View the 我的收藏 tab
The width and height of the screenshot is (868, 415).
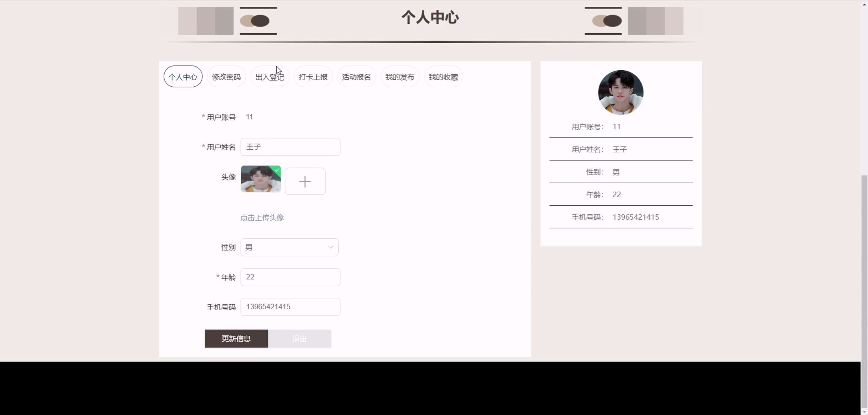click(x=443, y=77)
